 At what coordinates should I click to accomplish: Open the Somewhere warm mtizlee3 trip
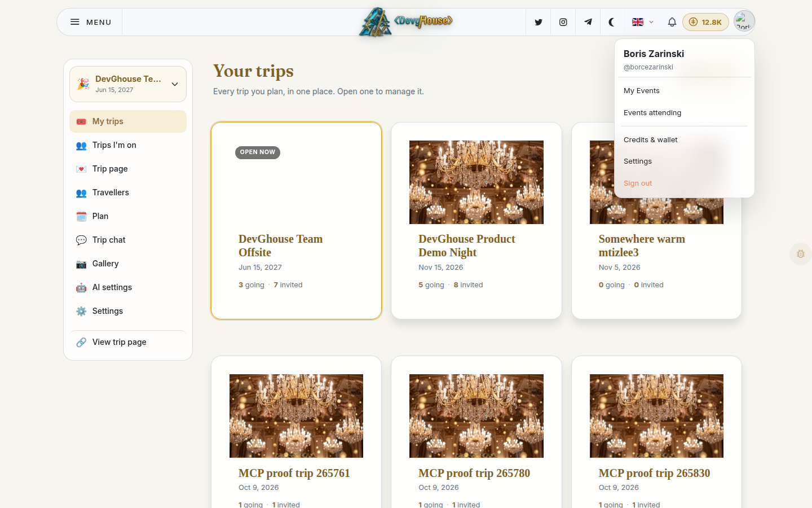point(642,246)
